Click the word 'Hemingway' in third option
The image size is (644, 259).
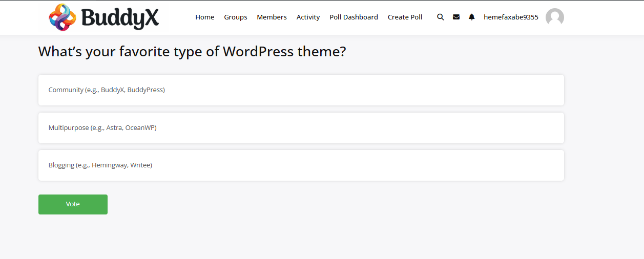coord(109,165)
